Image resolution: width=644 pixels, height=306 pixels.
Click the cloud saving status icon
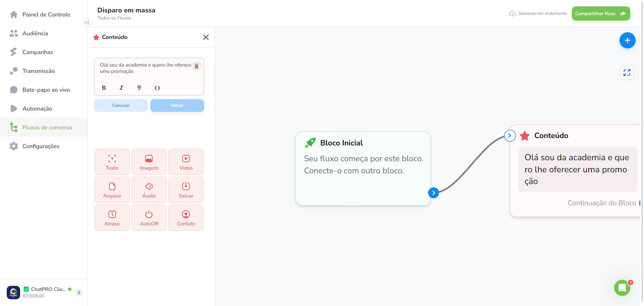513,14
